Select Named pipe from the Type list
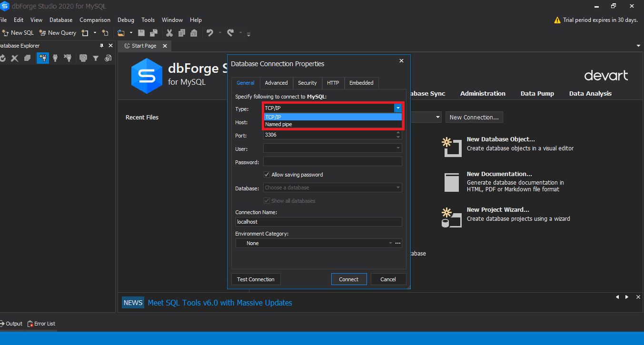The height and width of the screenshot is (345, 644). point(279,125)
